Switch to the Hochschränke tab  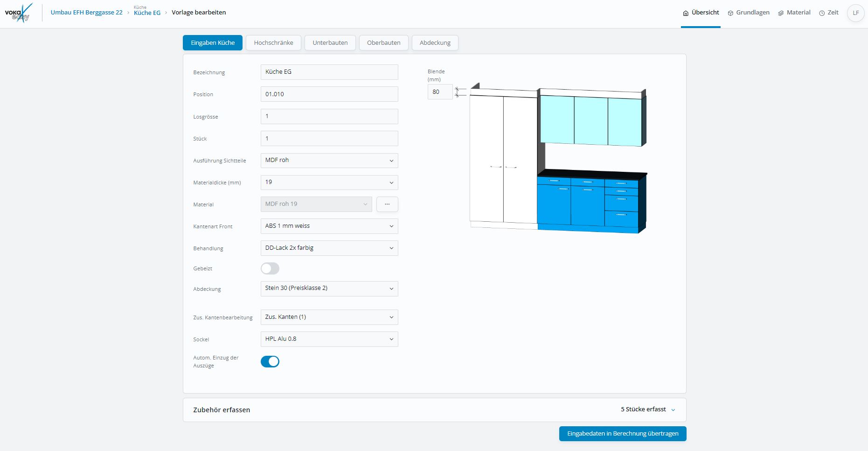273,42
